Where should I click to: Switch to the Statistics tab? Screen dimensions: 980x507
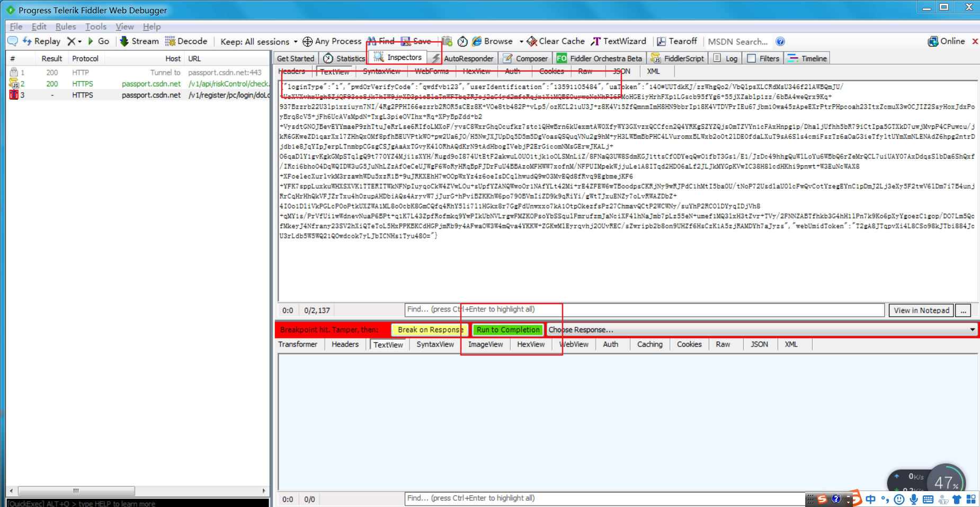coord(344,58)
